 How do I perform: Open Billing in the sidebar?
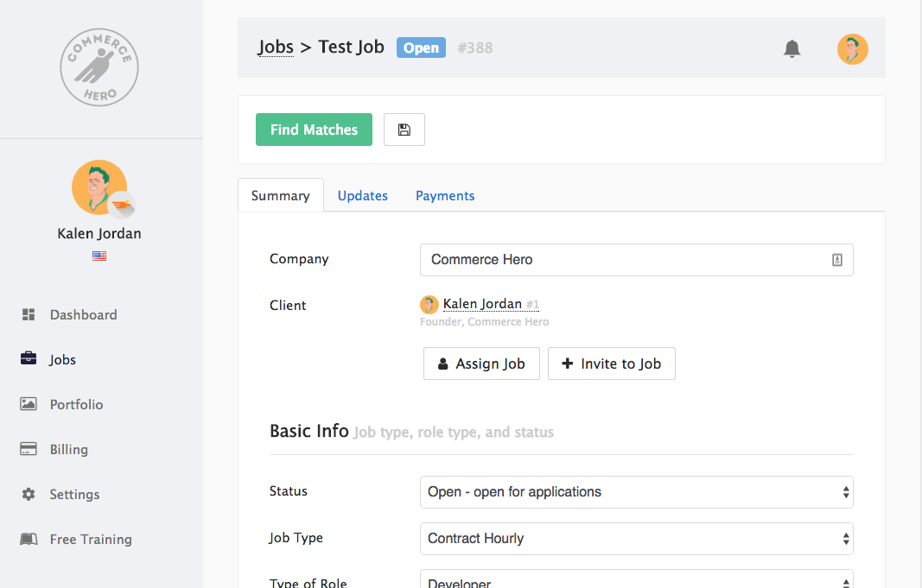pyautogui.click(x=69, y=449)
